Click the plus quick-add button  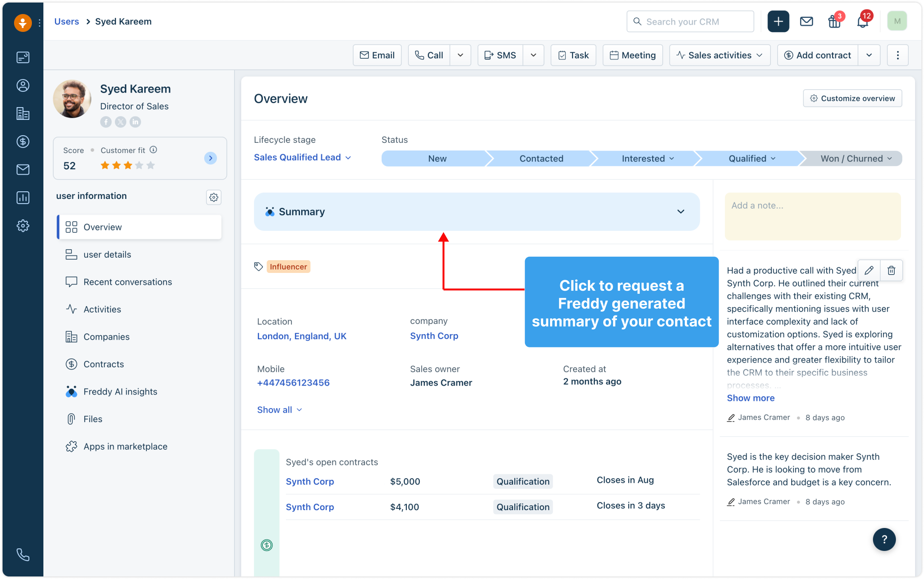(778, 22)
